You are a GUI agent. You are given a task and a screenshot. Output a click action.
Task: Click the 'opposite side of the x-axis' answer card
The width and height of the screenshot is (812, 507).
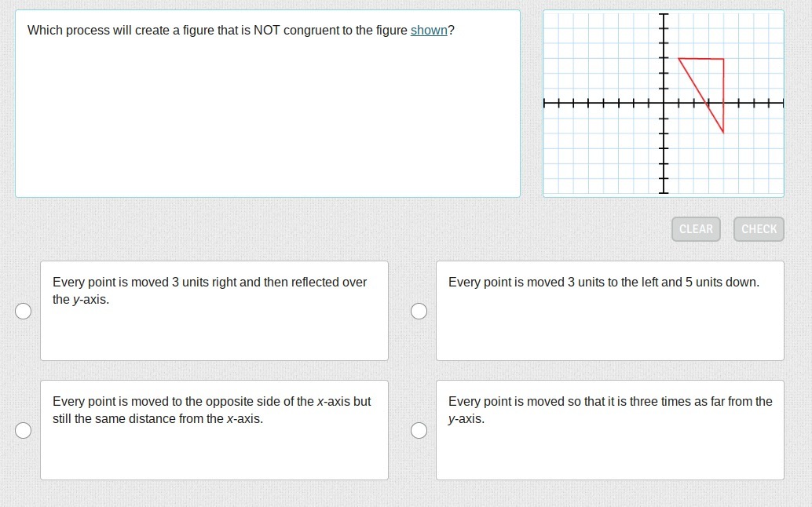(x=214, y=430)
